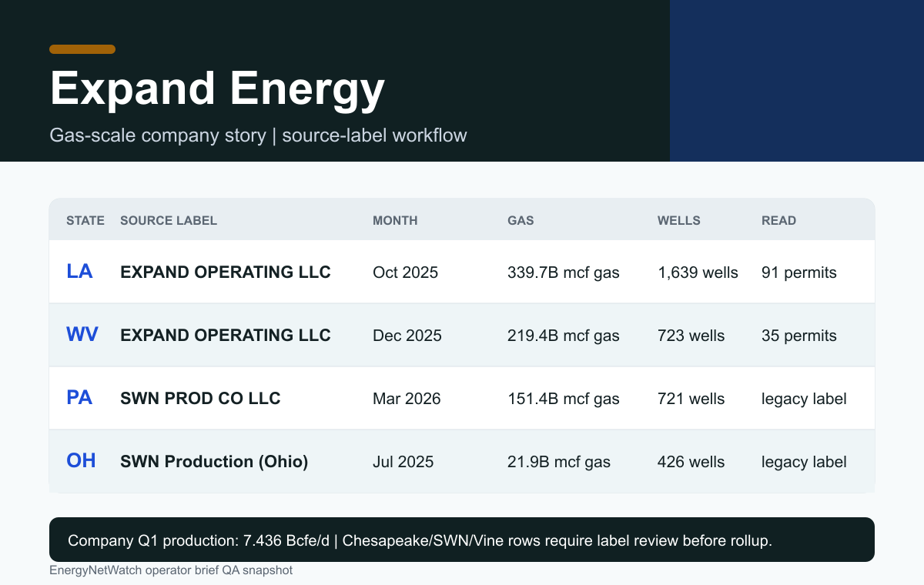Click the 219.4B mcf gas value
Viewport: 924px width, 585px height.
pos(564,336)
